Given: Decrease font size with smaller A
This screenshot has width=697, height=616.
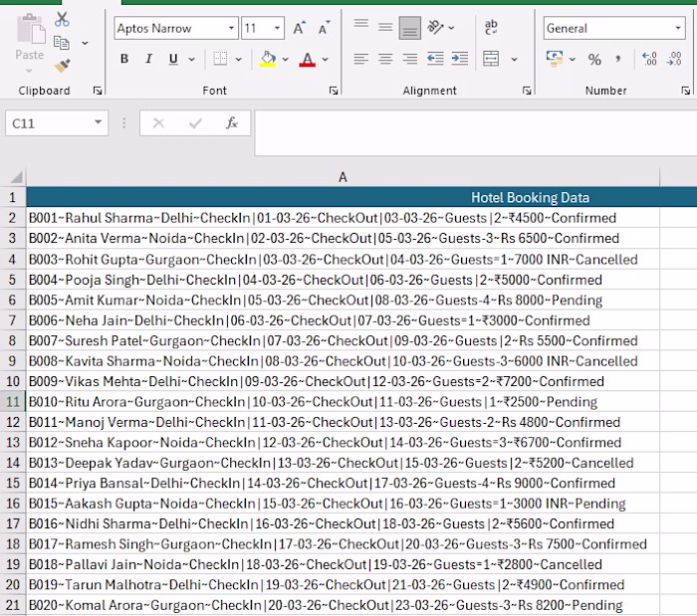Looking at the screenshot, I should pyautogui.click(x=325, y=29).
